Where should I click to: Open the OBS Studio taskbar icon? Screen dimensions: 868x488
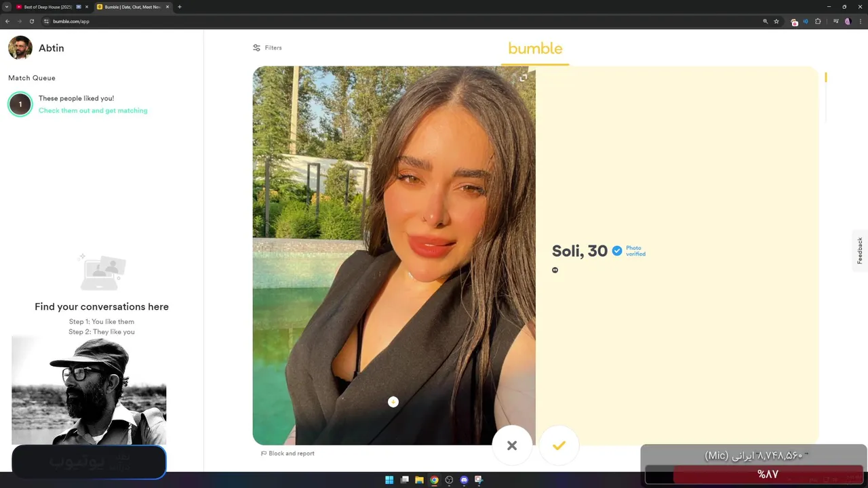449,480
